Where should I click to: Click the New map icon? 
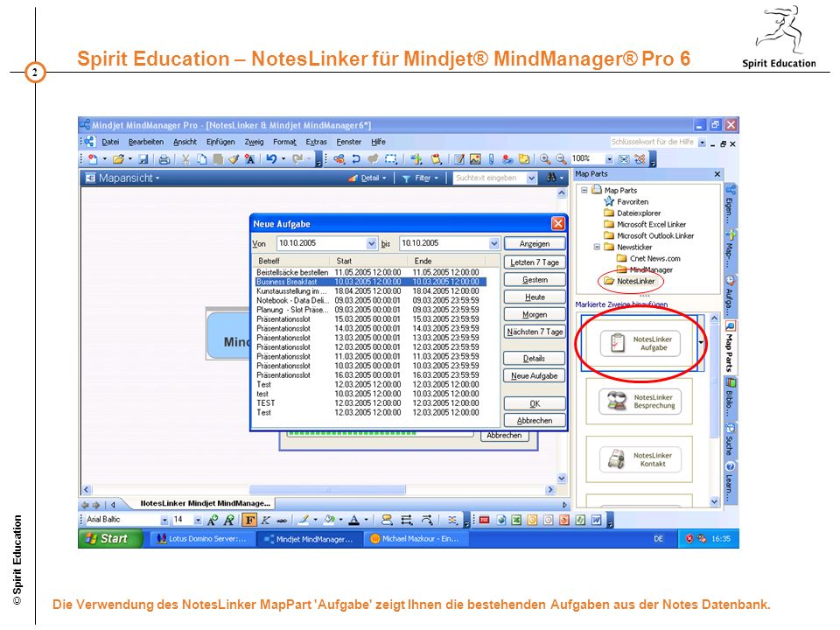click(93, 159)
